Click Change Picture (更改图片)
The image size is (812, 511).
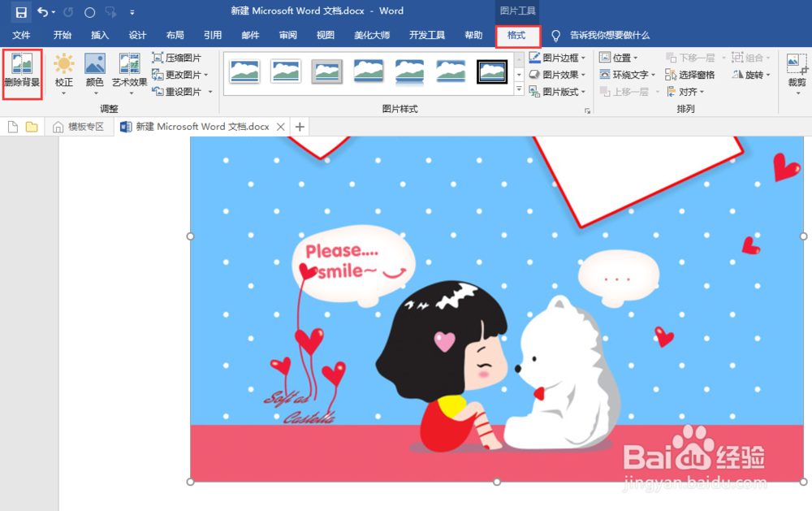[x=179, y=75]
